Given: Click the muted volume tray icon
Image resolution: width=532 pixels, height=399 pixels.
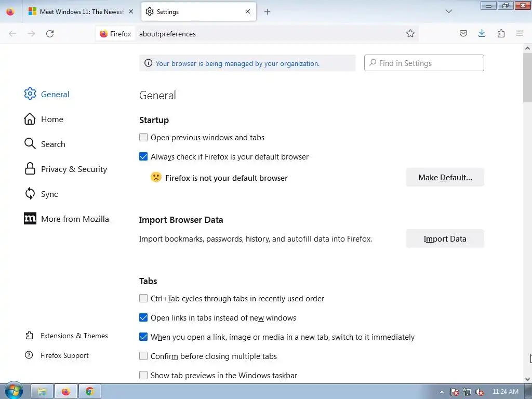Looking at the screenshot, I should pyautogui.click(x=480, y=392).
